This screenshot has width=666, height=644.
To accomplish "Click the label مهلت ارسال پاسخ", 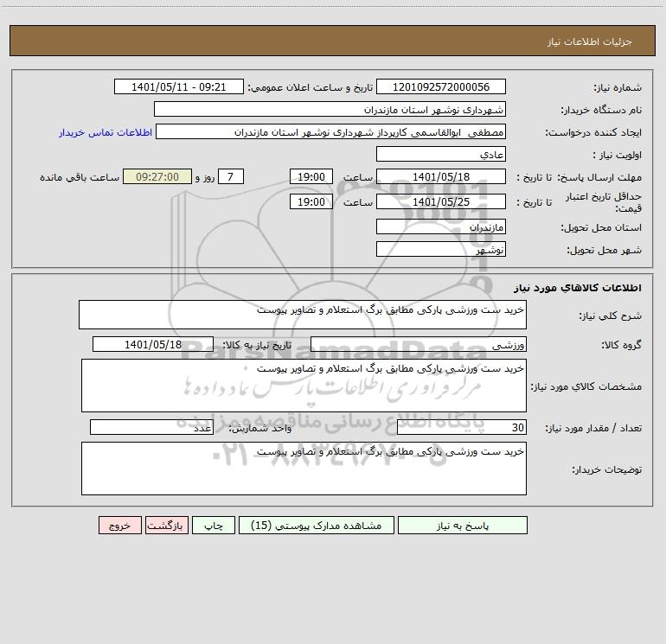I will 599,177.
